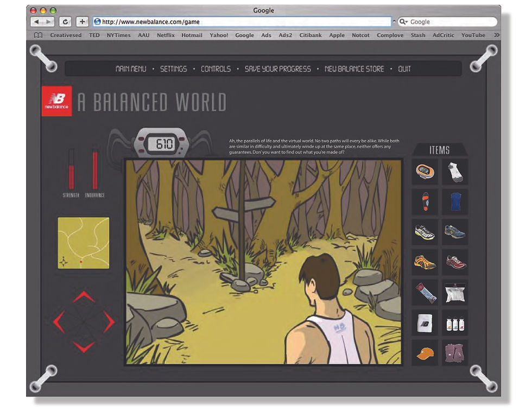
Task: Open the Apple bookmark
Action: [x=337, y=35]
